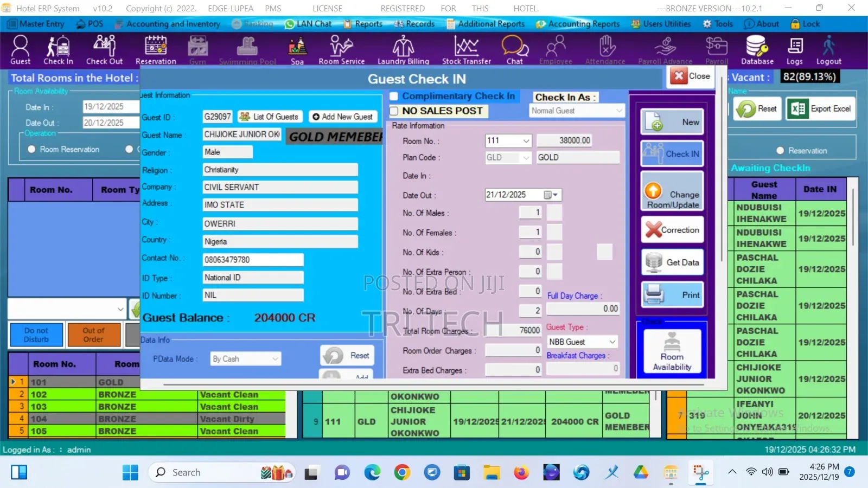Screen dimensions: 868x488
Task: Click the Export Excel button
Action: [x=821, y=109]
